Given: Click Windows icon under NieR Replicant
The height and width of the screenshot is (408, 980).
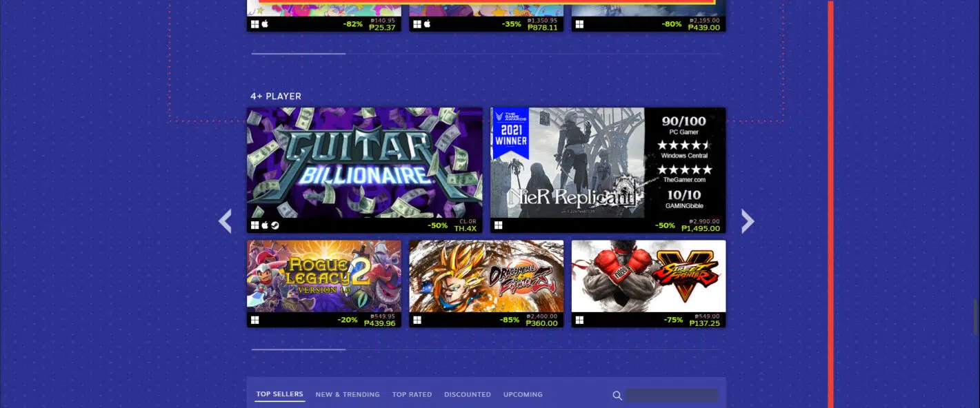Looking at the screenshot, I should click(499, 225).
